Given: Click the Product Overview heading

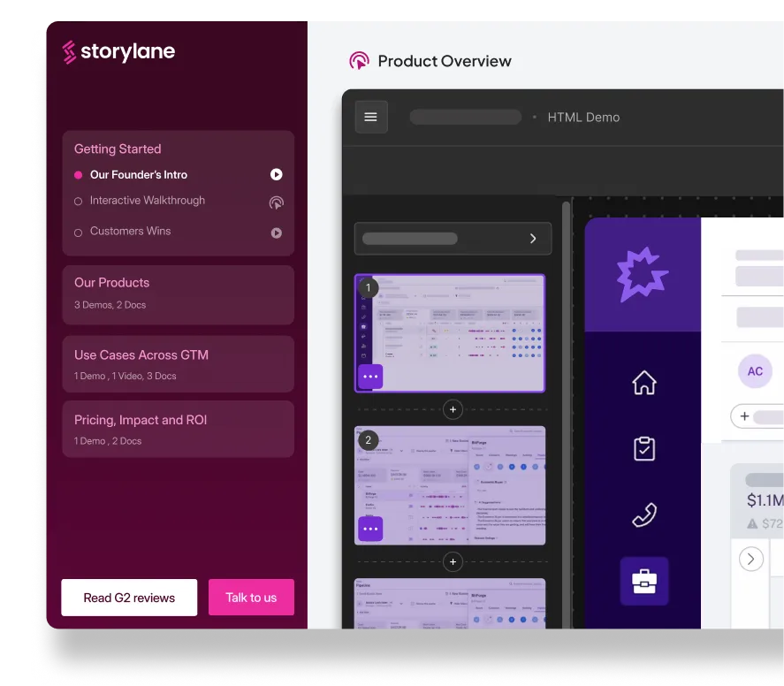Looking at the screenshot, I should pos(445,61).
